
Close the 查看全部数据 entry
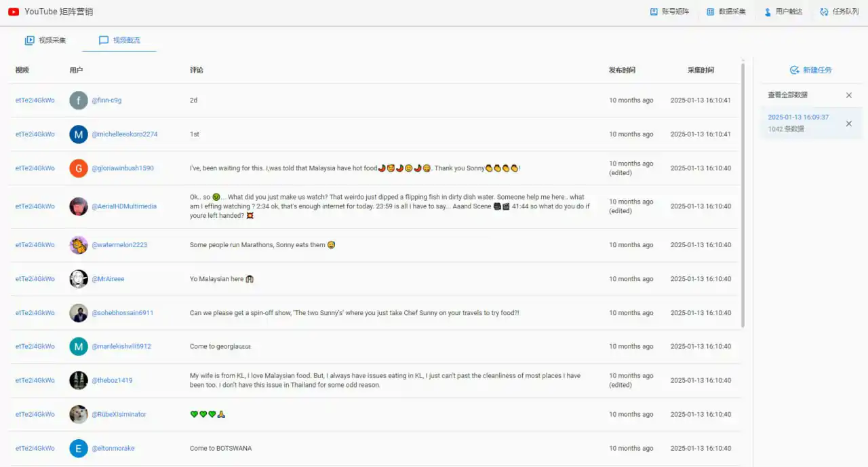[849, 95]
